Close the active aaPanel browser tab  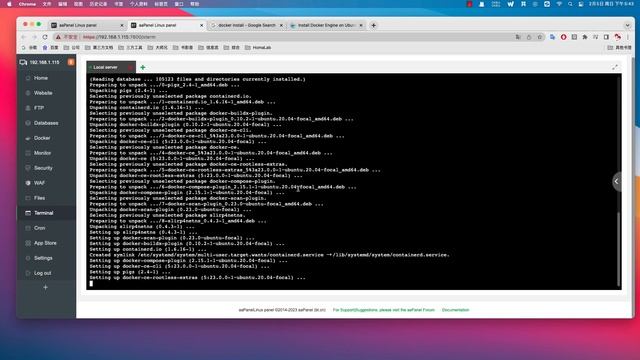201,25
